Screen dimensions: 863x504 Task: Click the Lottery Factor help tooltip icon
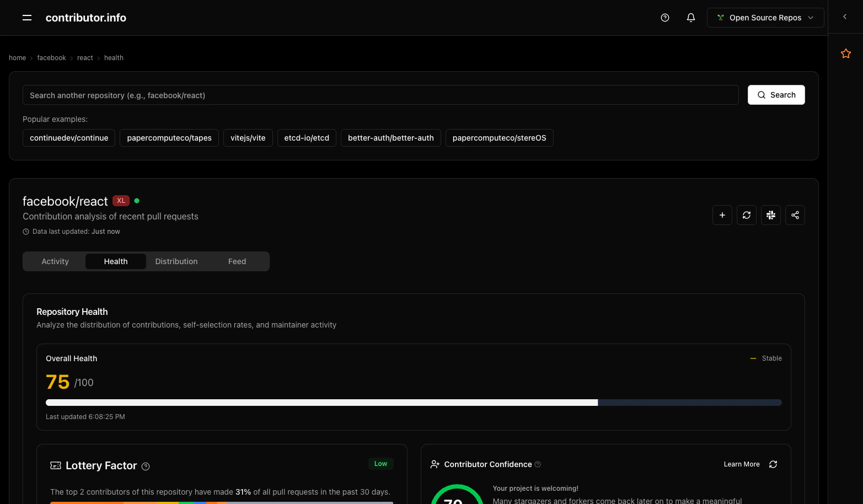[x=145, y=466]
